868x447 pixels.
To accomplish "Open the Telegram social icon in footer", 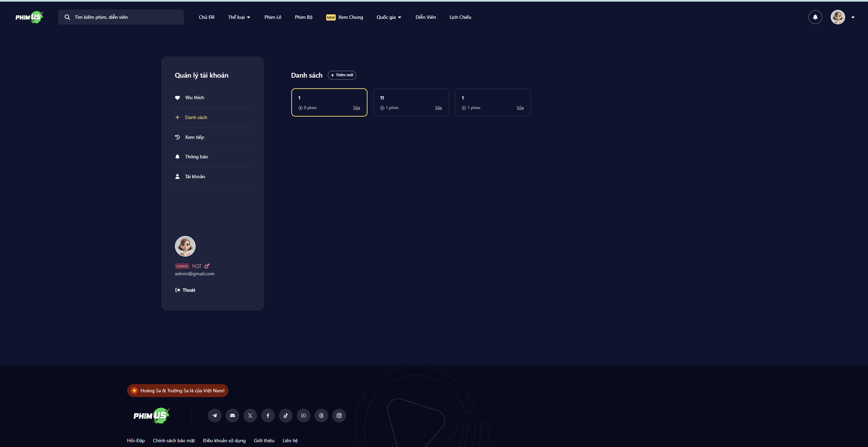I will click(x=214, y=416).
